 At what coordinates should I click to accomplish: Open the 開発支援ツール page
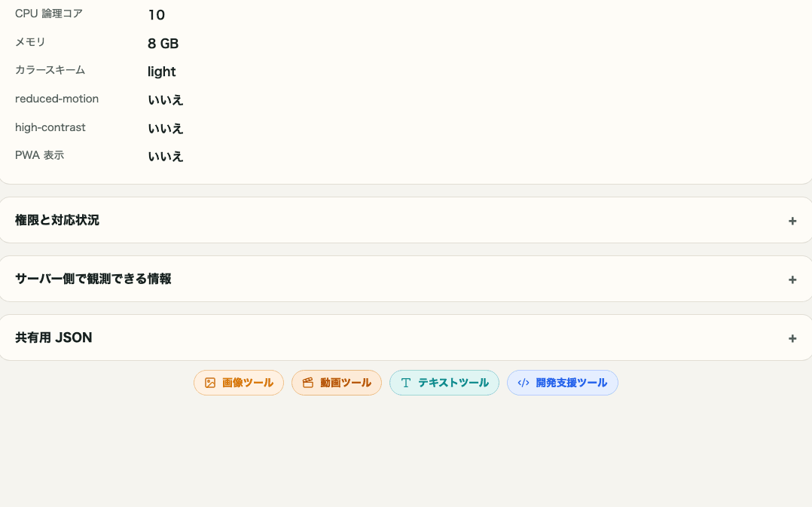563,383
